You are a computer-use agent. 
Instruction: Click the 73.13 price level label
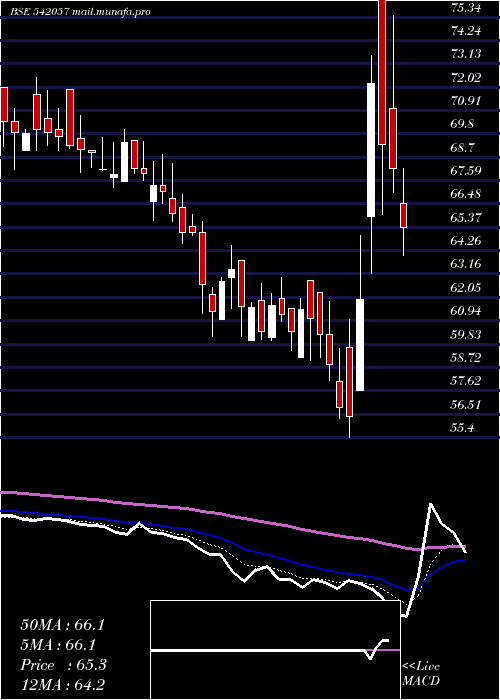click(x=466, y=54)
